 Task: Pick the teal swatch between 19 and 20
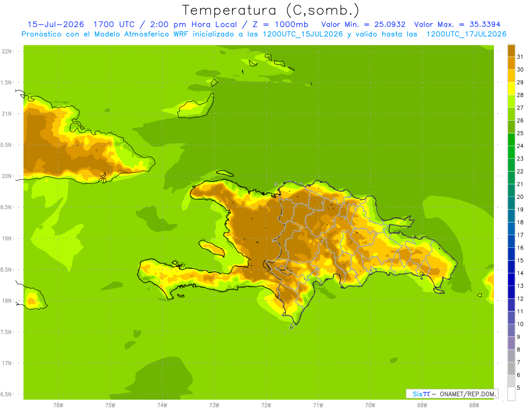[511, 203]
